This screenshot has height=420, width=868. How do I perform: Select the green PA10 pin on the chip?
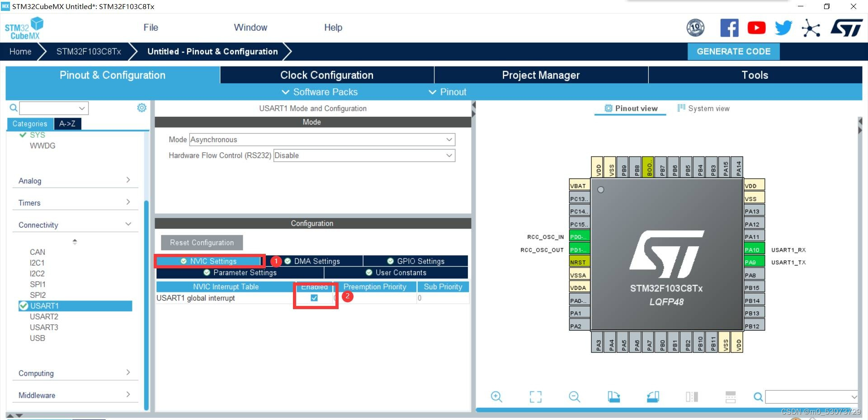[x=754, y=249]
